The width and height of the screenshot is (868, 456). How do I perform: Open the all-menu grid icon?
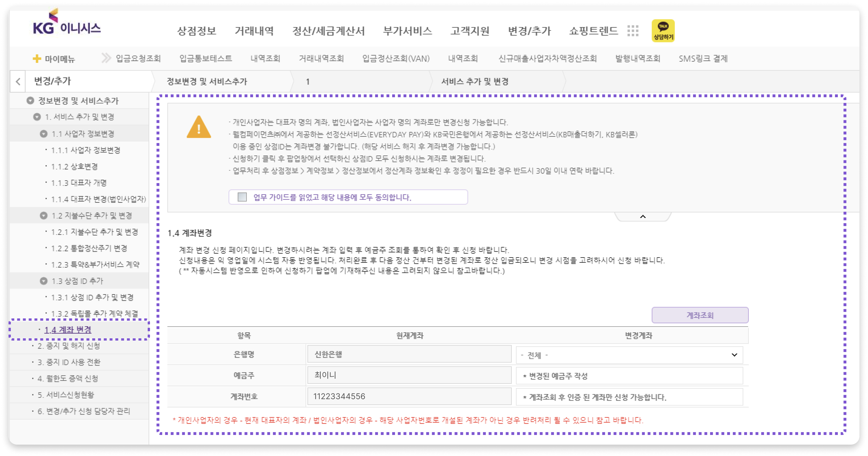(x=633, y=31)
